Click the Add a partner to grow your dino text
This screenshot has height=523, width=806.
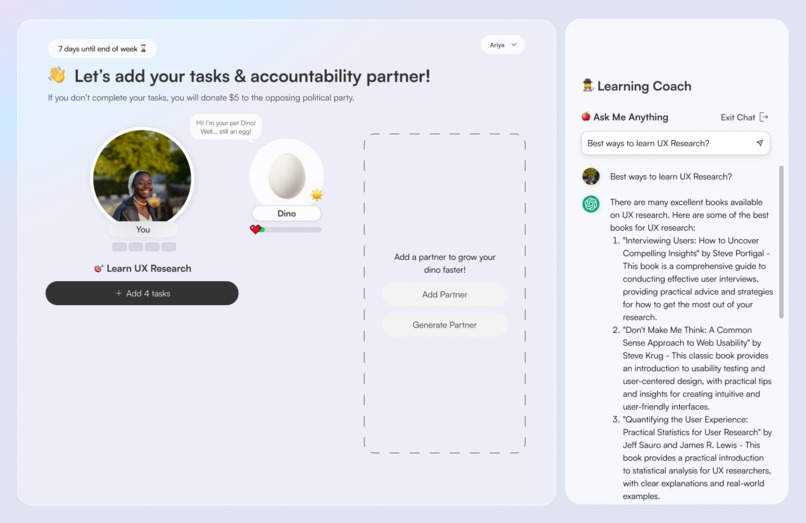[445, 263]
